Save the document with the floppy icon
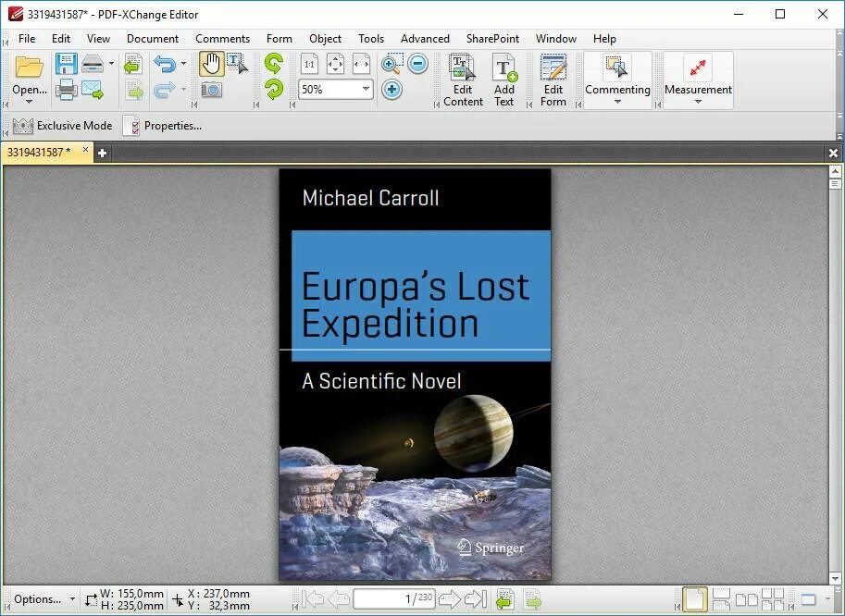845x616 pixels. (66, 64)
